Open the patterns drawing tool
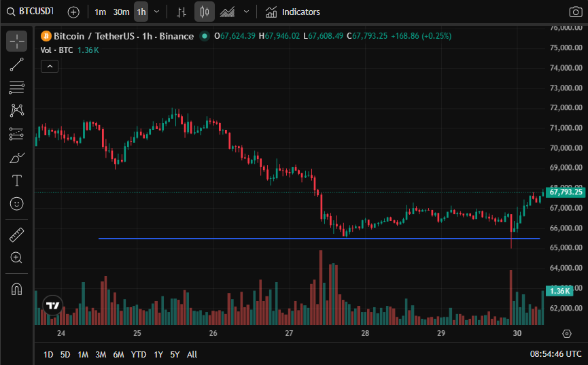 point(16,110)
